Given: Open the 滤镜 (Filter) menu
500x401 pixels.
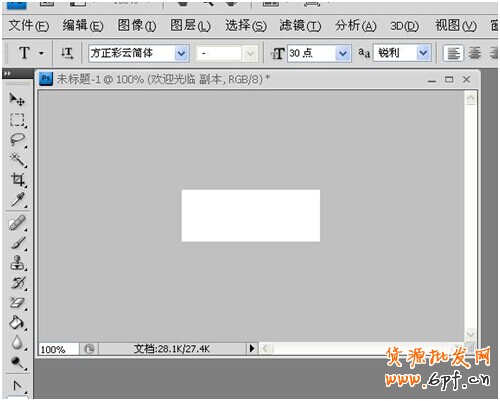Looking at the screenshot, I should point(300,26).
